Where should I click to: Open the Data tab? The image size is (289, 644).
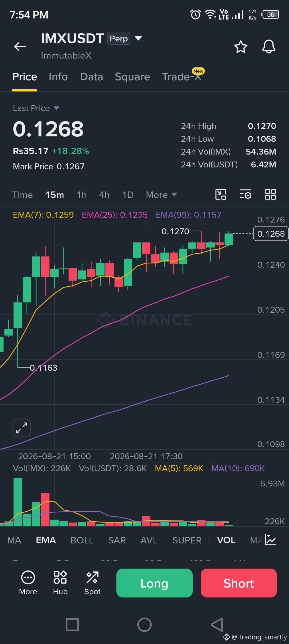(x=92, y=77)
